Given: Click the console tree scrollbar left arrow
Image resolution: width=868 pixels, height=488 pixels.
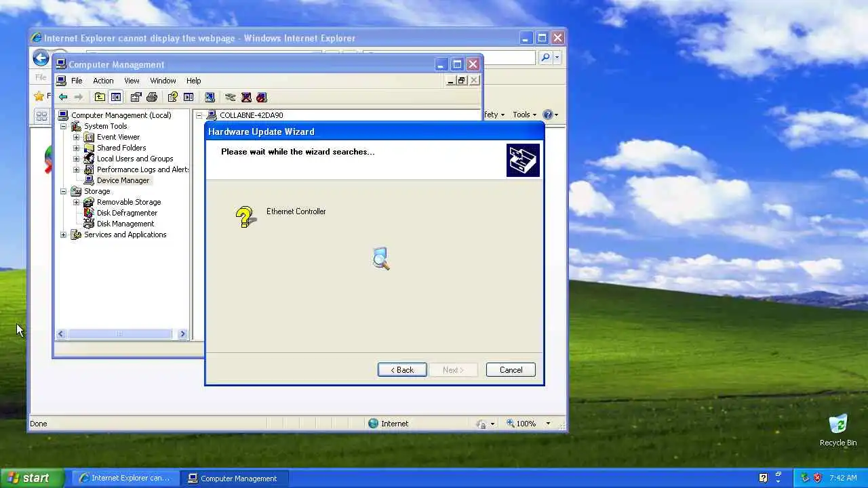Looking at the screenshot, I should pyautogui.click(x=61, y=334).
